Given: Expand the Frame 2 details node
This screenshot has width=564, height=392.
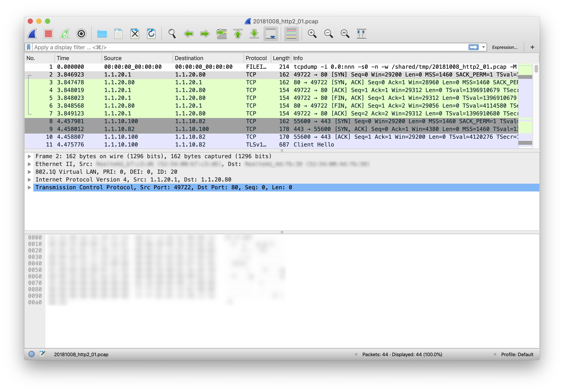Looking at the screenshot, I should pos(29,156).
